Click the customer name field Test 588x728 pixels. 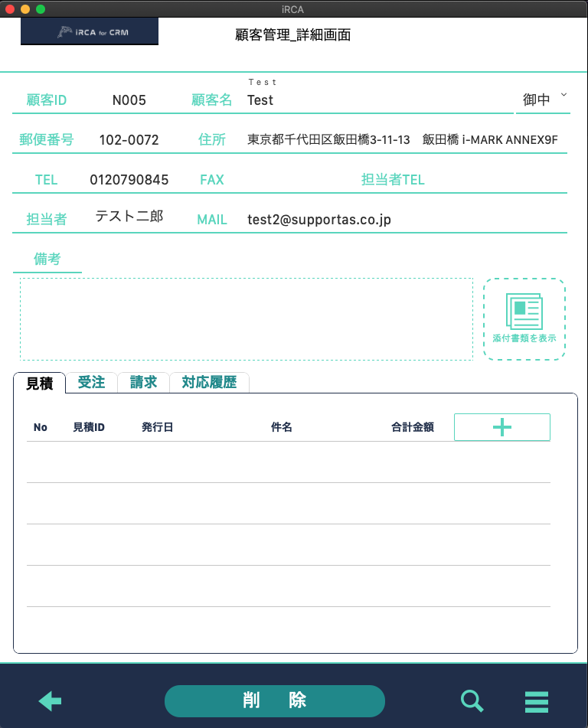375,100
